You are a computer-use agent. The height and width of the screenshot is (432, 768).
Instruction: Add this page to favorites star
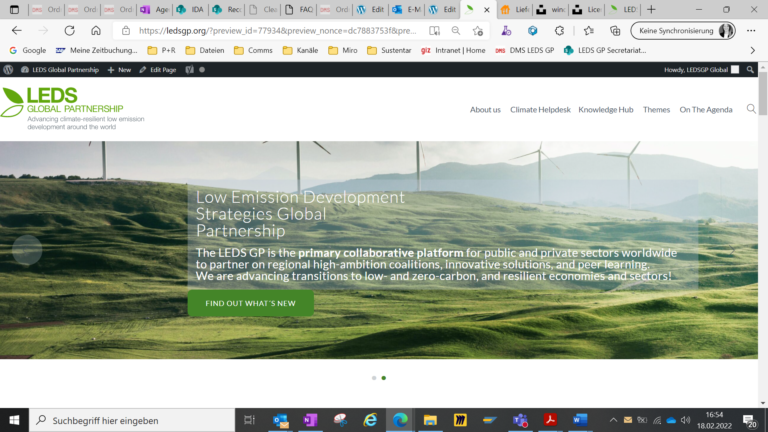coord(478,30)
